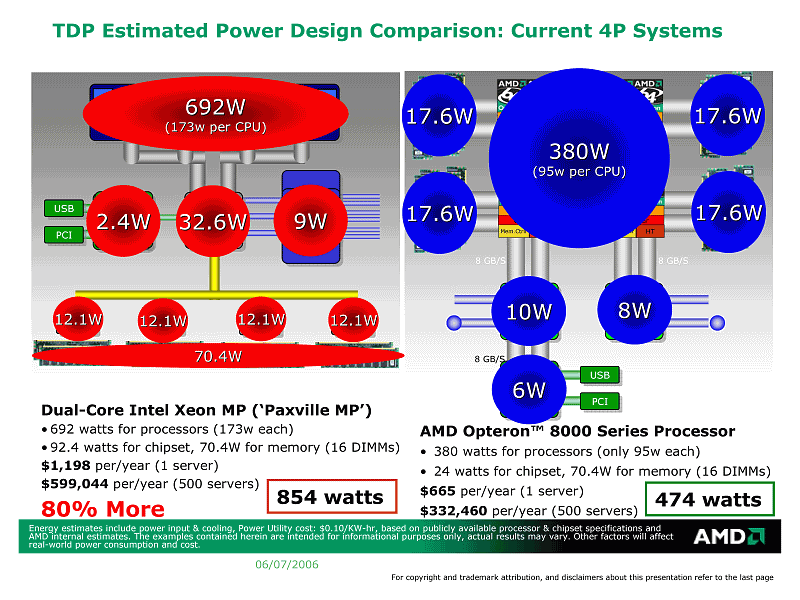Click the '24 watts for chipset' bullet
Image resolution: width=800 pixels, height=600 pixels.
[595, 471]
